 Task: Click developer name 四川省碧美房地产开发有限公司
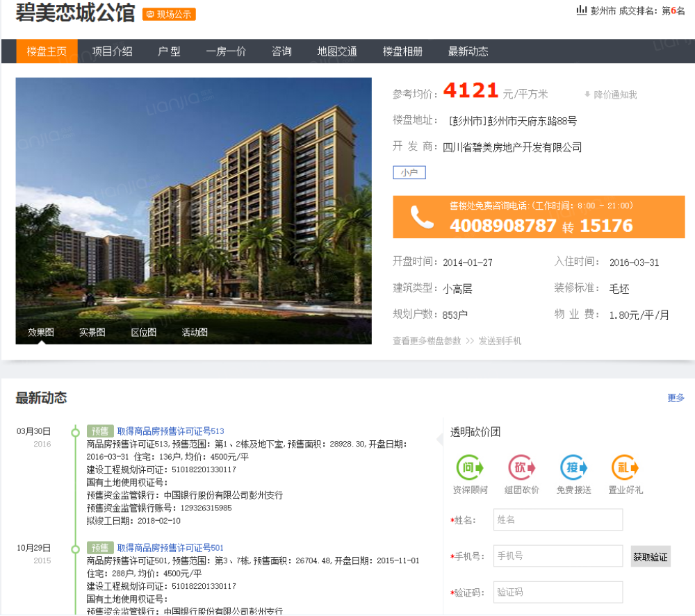tap(512, 147)
